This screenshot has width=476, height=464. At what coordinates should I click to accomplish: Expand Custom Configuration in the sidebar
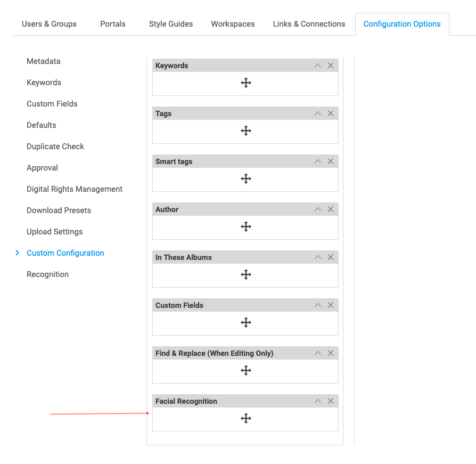(17, 253)
